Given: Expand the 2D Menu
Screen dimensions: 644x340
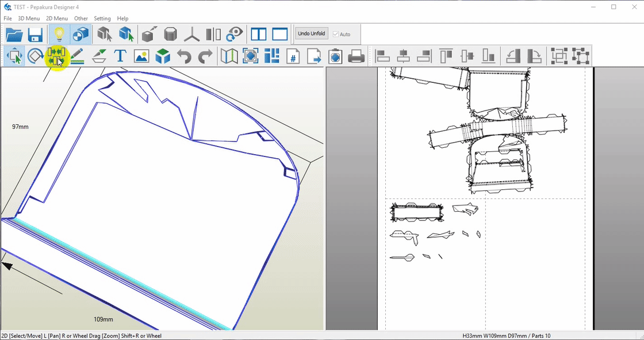Looking at the screenshot, I should (57, 18).
